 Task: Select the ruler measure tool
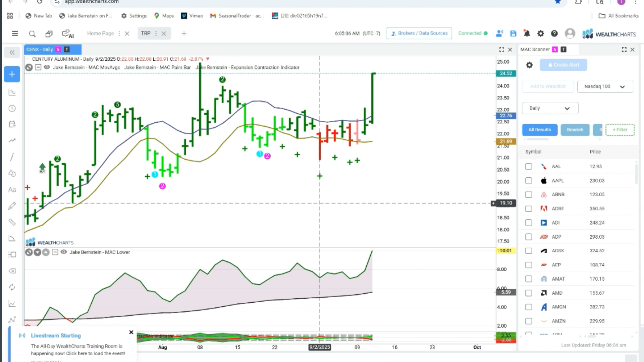[x=12, y=222]
